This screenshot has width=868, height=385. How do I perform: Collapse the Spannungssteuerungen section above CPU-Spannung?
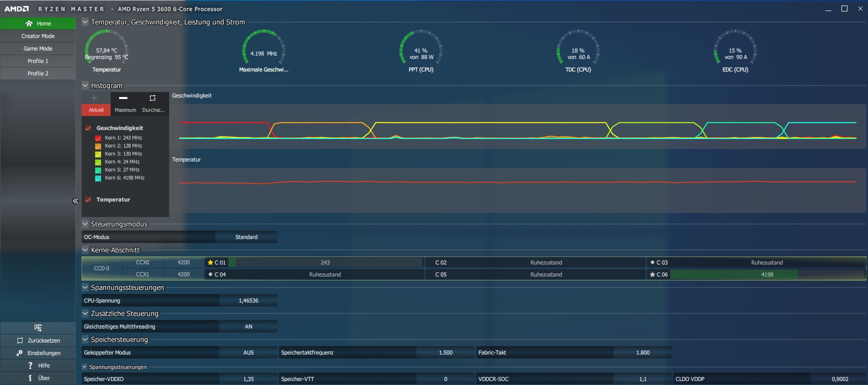click(x=85, y=287)
